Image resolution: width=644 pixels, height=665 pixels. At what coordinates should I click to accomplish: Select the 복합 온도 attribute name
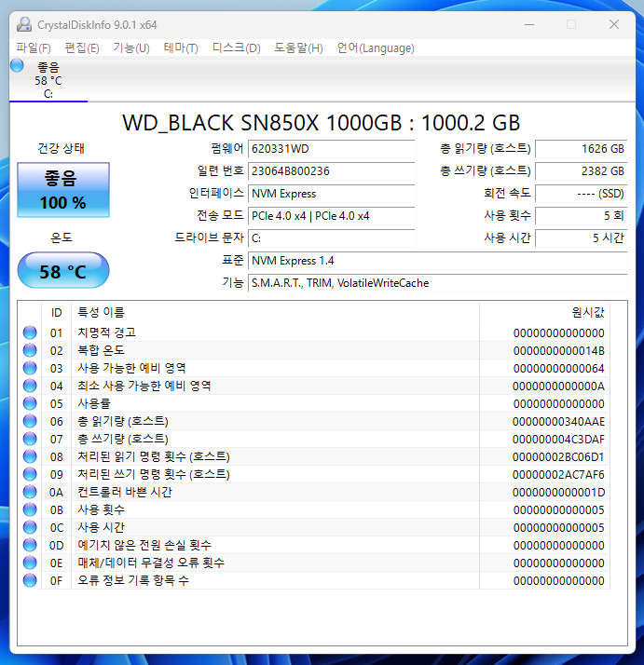tap(101, 350)
